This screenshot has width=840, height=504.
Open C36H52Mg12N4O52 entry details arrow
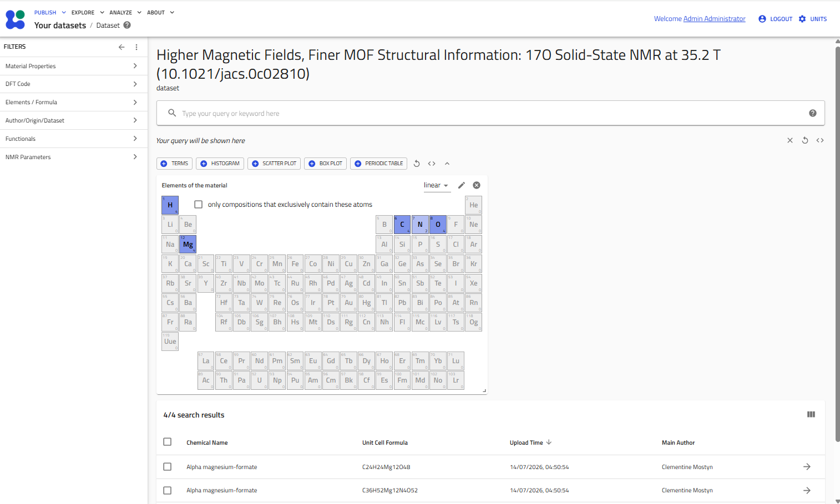[x=807, y=491]
